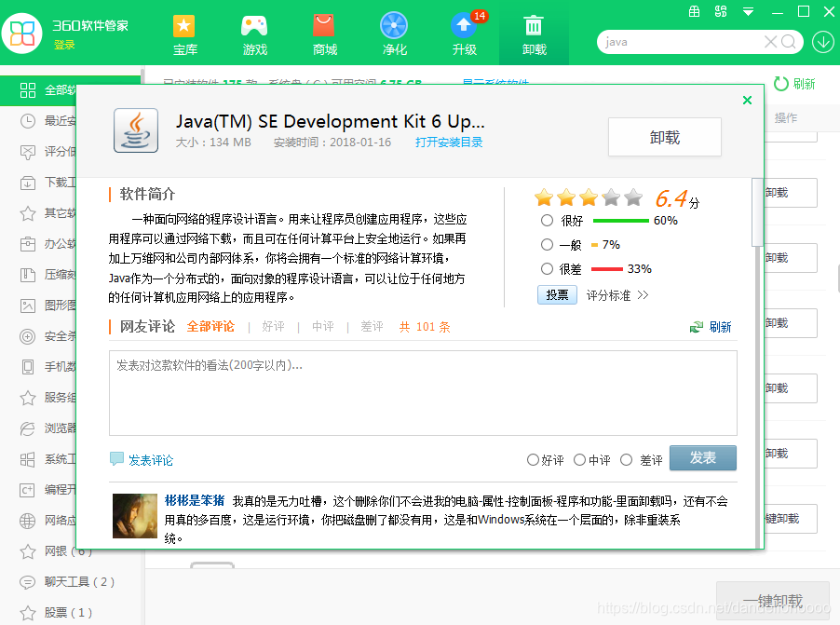Click the red 33% rating bar
The image size is (840, 625).
click(x=607, y=268)
